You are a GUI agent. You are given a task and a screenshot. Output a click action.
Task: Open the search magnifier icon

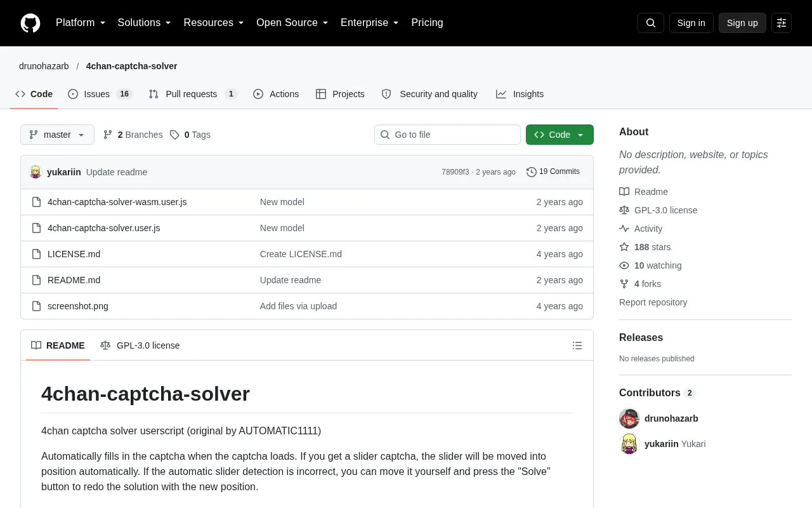click(651, 23)
